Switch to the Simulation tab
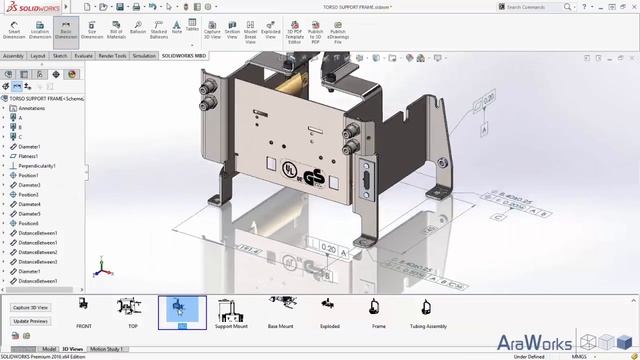Screen dimensions: 640x360 tap(144, 56)
